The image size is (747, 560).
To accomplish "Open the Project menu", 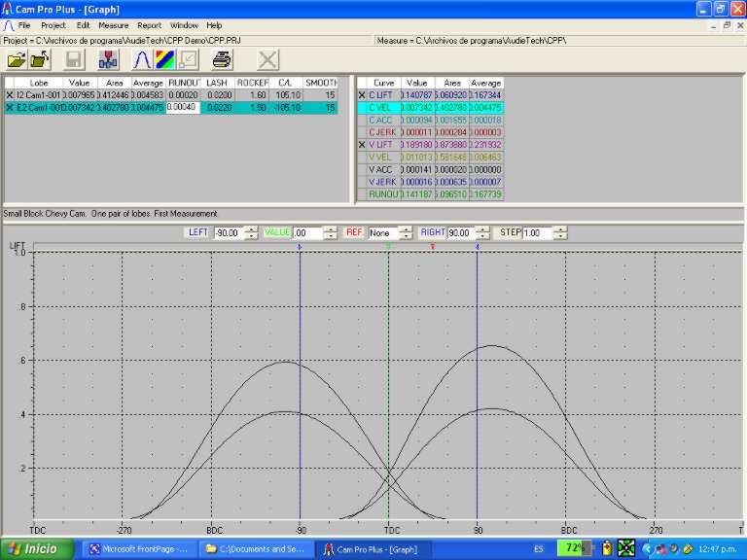I will pos(53,25).
